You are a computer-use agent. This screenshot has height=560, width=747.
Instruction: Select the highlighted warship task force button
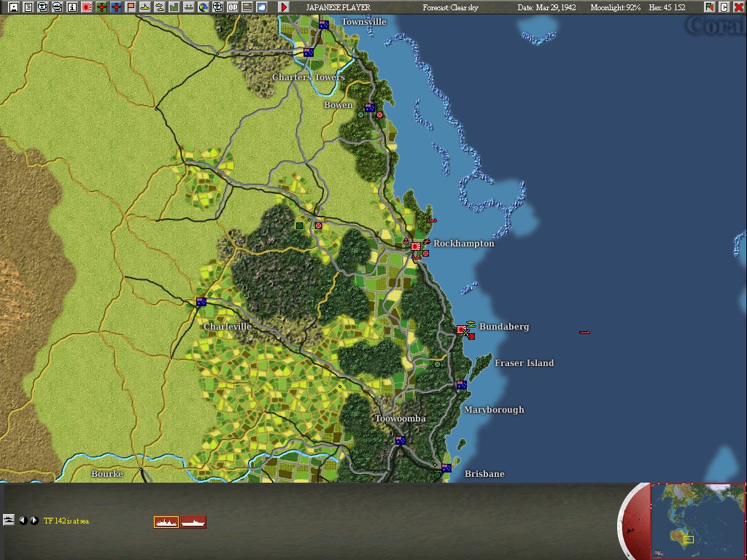coord(166,522)
